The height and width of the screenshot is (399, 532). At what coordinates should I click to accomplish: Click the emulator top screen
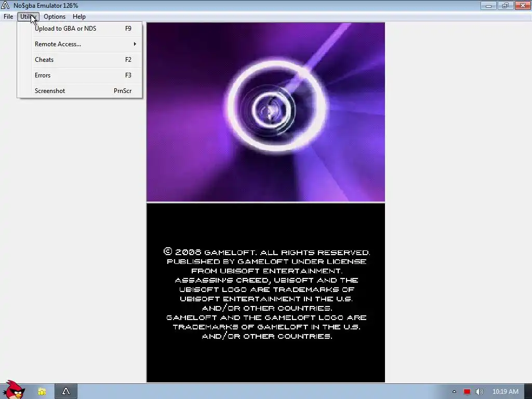[265, 112]
